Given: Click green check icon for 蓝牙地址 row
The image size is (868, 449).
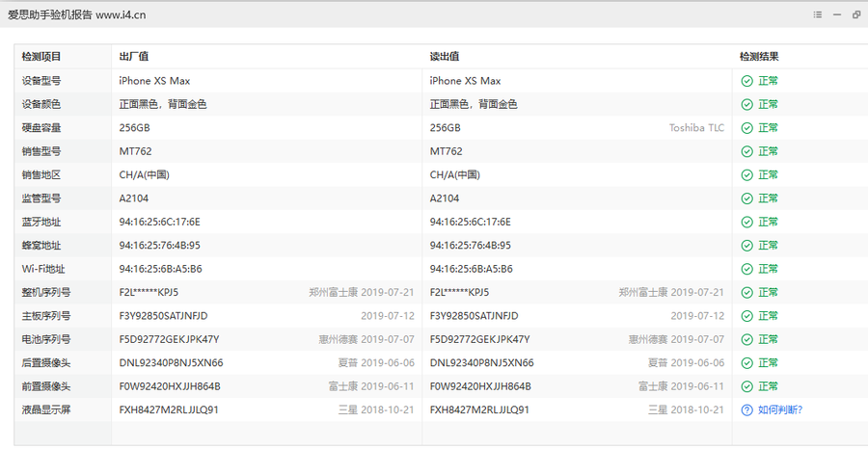Looking at the screenshot, I should (x=746, y=222).
